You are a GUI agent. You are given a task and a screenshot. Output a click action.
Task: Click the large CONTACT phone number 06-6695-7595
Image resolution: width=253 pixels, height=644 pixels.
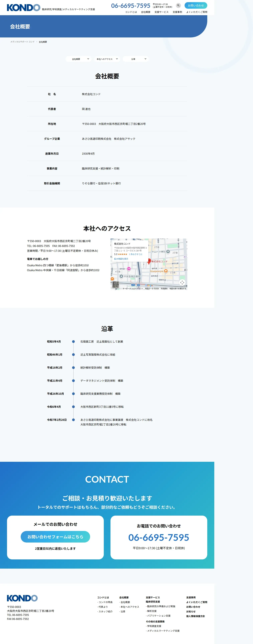pyautogui.click(x=159, y=538)
